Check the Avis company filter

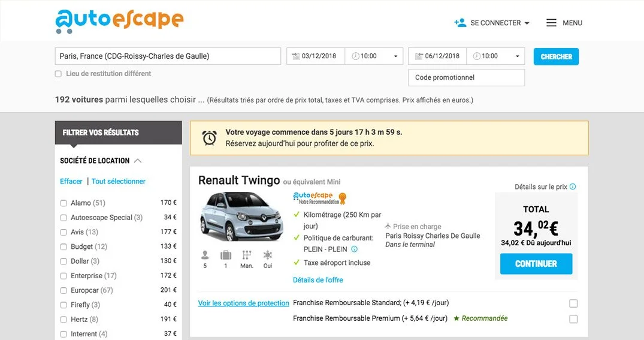point(64,232)
